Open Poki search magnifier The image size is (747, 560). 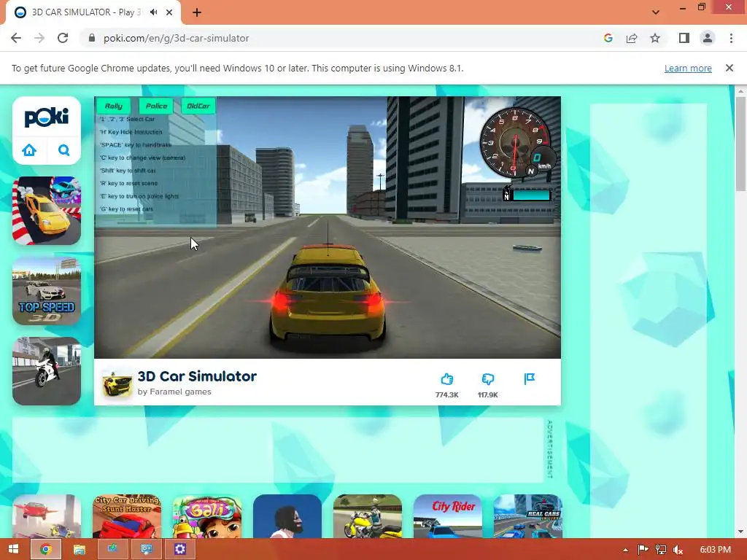[64, 150]
